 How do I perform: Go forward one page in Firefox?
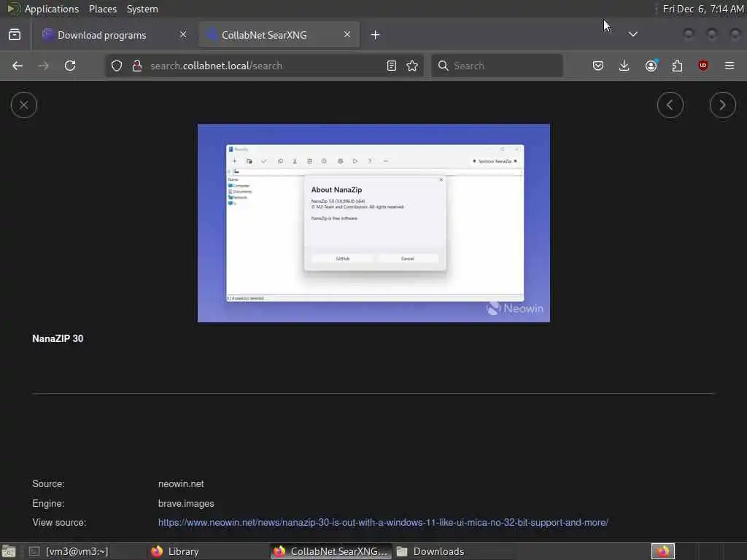pos(44,66)
